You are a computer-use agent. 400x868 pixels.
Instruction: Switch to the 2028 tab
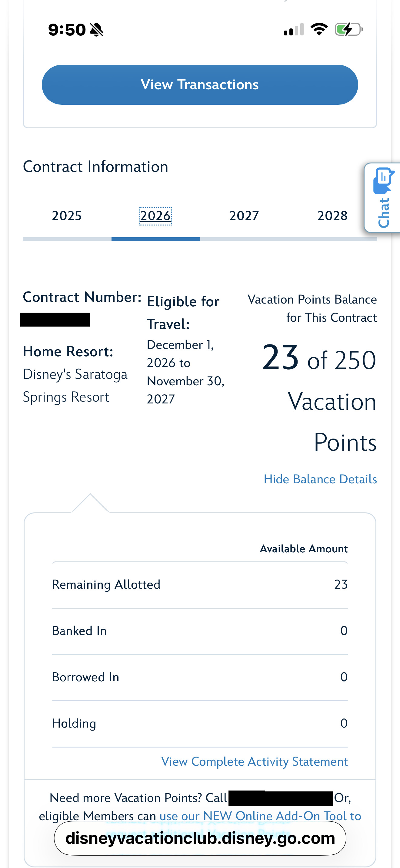click(332, 216)
